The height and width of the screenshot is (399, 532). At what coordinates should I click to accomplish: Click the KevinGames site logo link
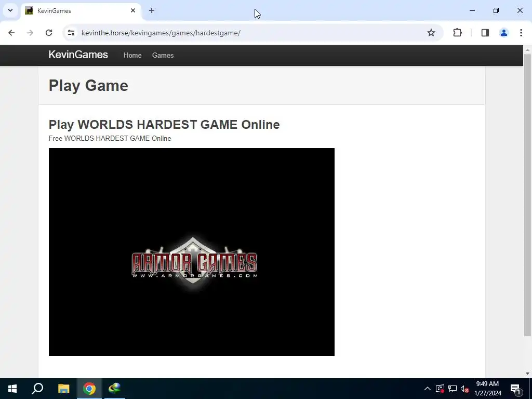coord(78,55)
